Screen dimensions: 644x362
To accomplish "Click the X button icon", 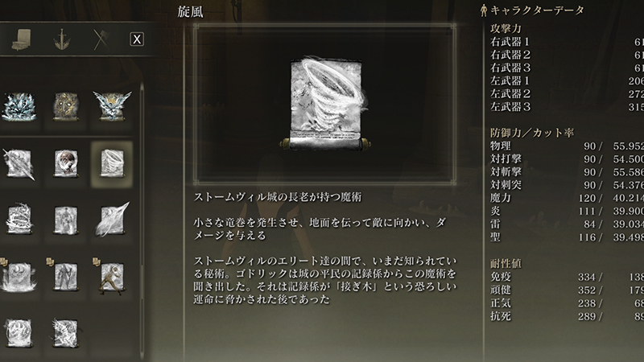I will 137,39.
